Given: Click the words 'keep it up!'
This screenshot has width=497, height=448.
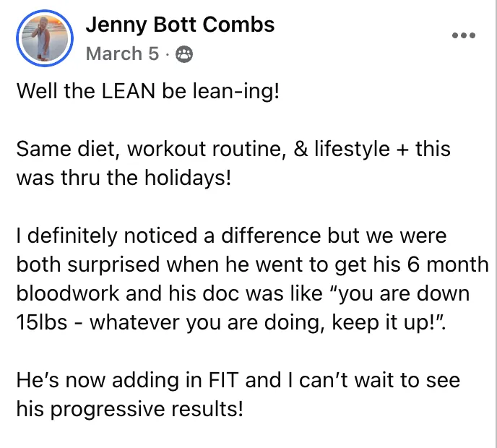Looking at the screenshot, I should pos(386,323).
